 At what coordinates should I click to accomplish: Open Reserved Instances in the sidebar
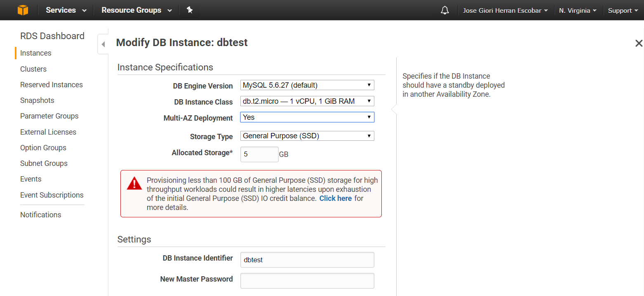pyautogui.click(x=52, y=85)
